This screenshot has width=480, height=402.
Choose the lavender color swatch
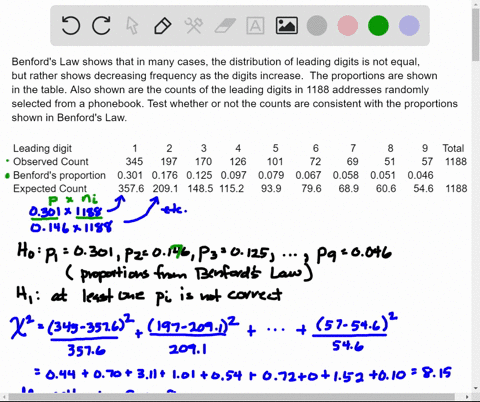(409, 26)
